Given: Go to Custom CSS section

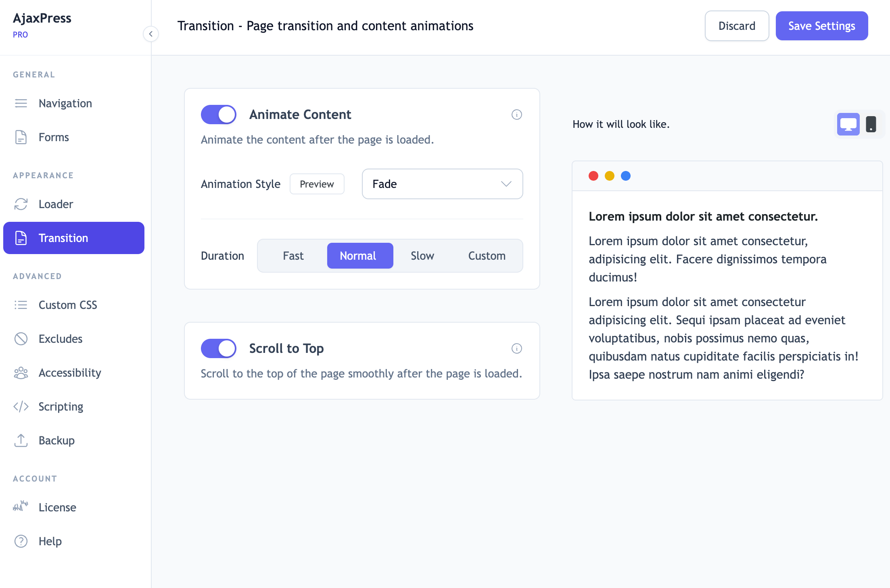Looking at the screenshot, I should [x=68, y=305].
